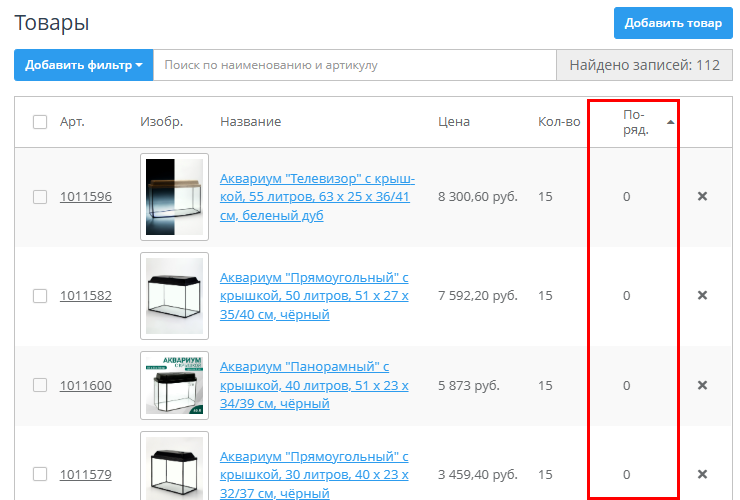Check the box for product 1011596
This screenshot has width=740, height=500.
[40, 197]
